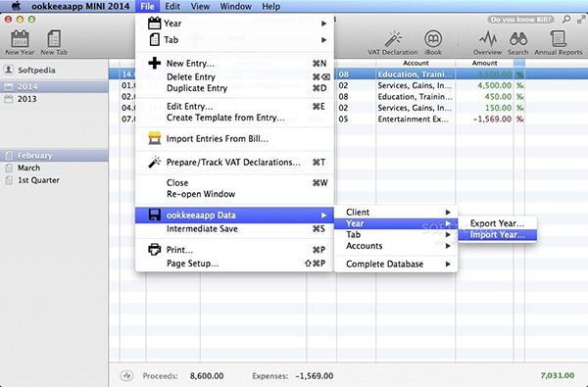Expand the Client submenu arrow

[448, 213]
